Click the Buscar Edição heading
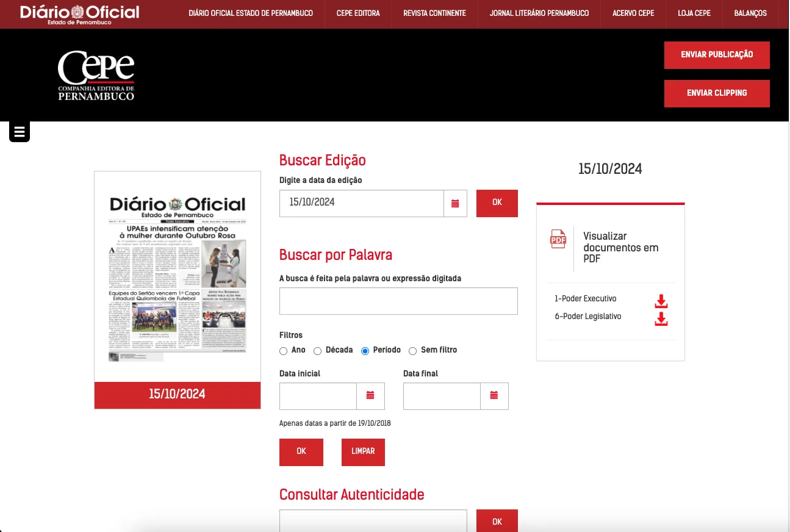The image size is (790, 532). click(x=323, y=160)
